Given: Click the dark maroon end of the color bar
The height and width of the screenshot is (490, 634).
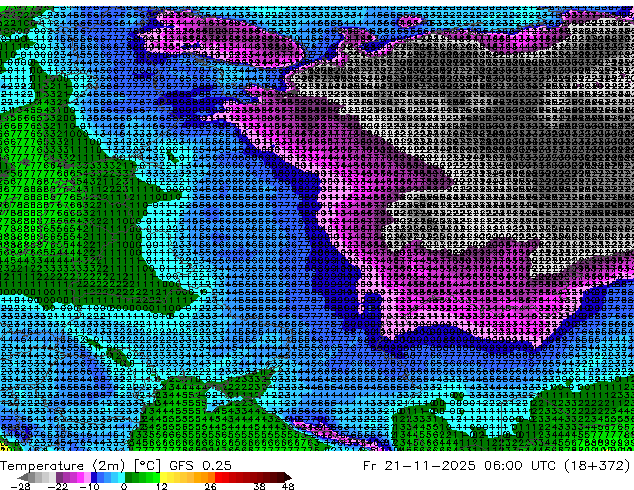Looking at the screenshot, I should coord(285,477).
